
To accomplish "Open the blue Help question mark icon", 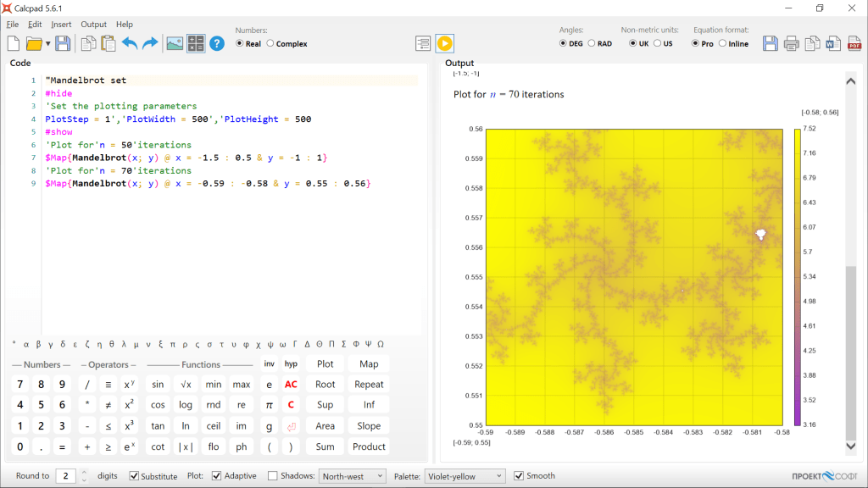I will pos(217,43).
